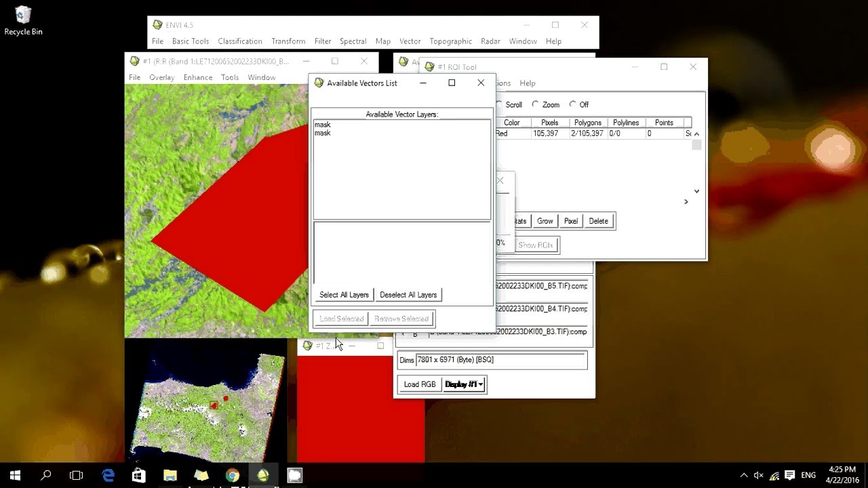
Task: Click the Points column header
Action: [664, 123]
